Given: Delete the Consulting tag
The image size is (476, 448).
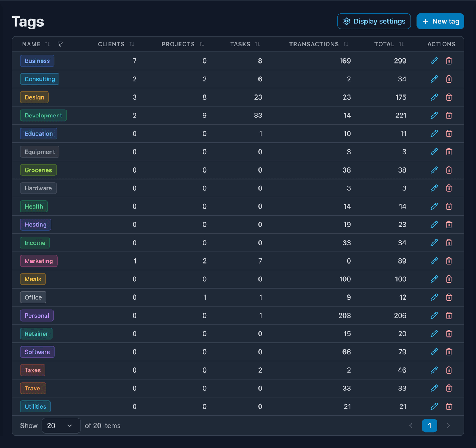Looking at the screenshot, I should pyautogui.click(x=449, y=79).
